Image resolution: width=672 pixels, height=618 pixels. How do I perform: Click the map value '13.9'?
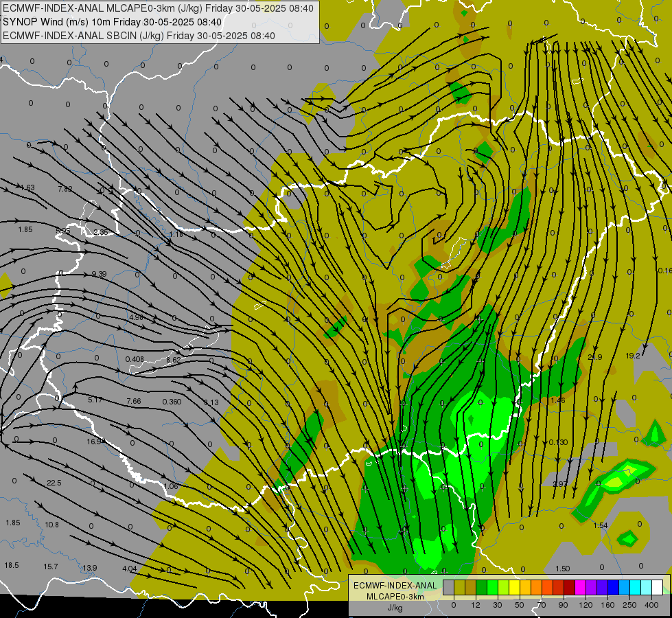(x=89, y=568)
